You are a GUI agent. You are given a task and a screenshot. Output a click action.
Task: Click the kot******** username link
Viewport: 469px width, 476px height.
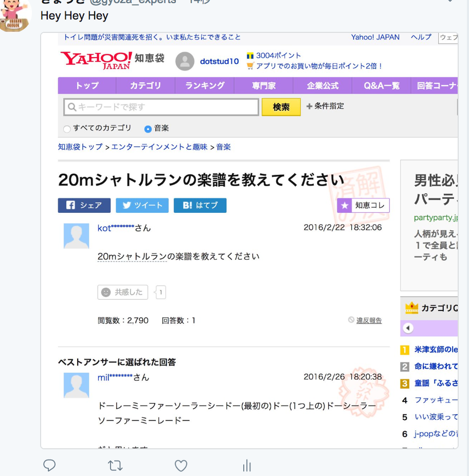(116, 228)
